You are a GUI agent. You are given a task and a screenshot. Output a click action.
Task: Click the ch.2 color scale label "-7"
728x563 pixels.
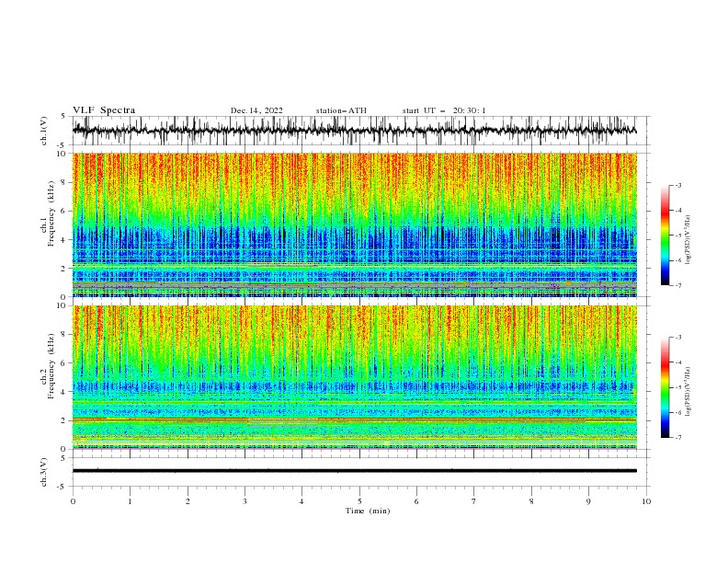678,438
